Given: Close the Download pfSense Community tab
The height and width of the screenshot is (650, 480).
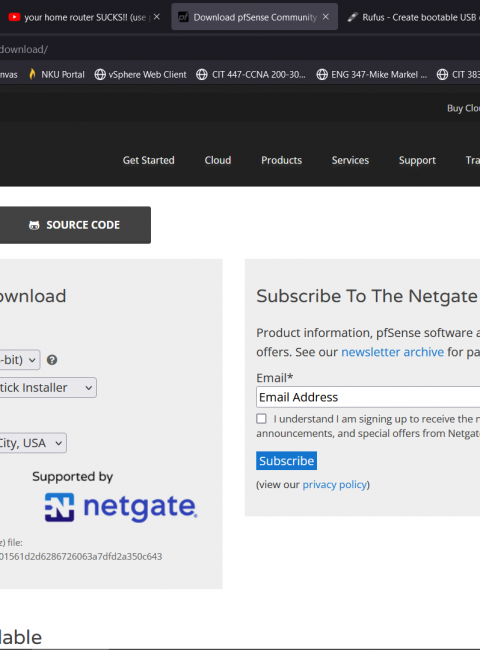Looking at the screenshot, I should pyautogui.click(x=326, y=17).
